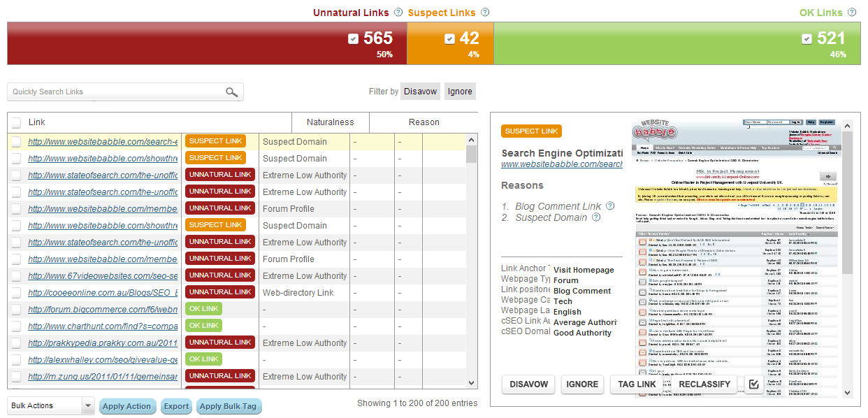
Task: Click the DISAVOW button in detail panel
Action: [528, 384]
